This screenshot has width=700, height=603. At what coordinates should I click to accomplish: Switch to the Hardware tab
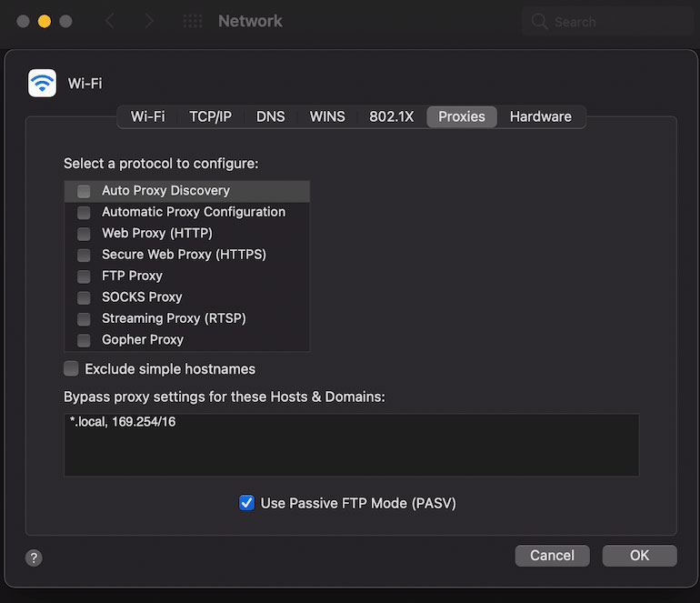pyautogui.click(x=541, y=117)
